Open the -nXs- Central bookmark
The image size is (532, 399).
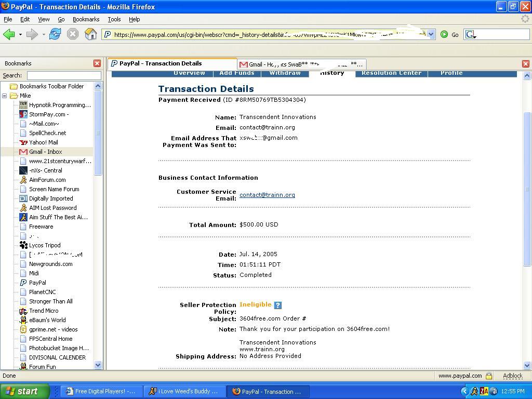tap(46, 170)
